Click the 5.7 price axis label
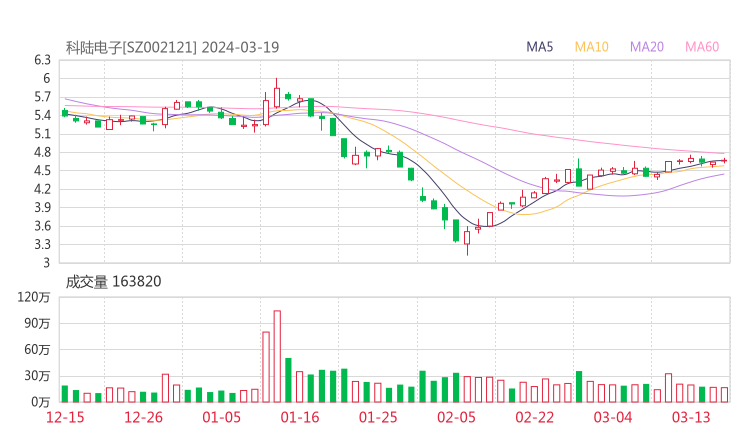740x440 pixels. coord(42,97)
